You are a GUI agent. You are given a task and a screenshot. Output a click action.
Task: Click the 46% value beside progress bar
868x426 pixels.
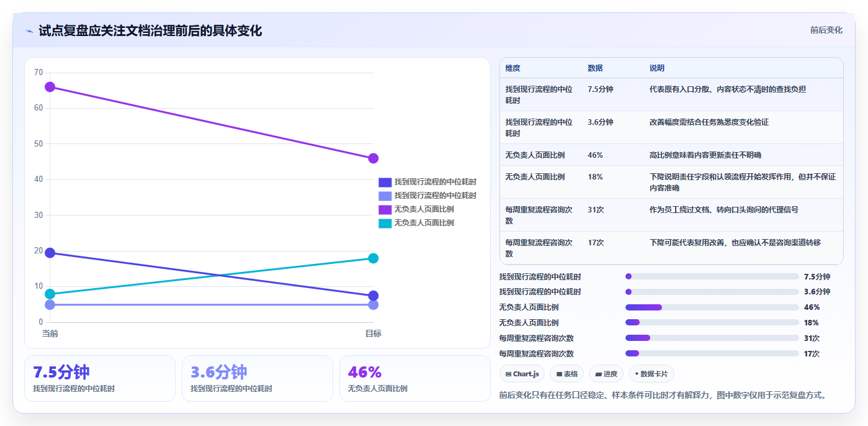click(x=812, y=307)
